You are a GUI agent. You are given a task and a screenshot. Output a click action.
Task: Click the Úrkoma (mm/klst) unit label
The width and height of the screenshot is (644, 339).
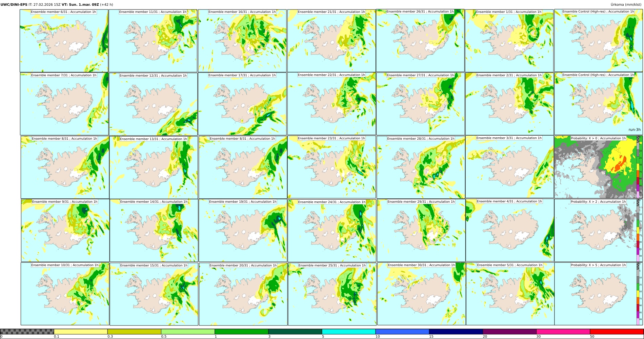626,5
